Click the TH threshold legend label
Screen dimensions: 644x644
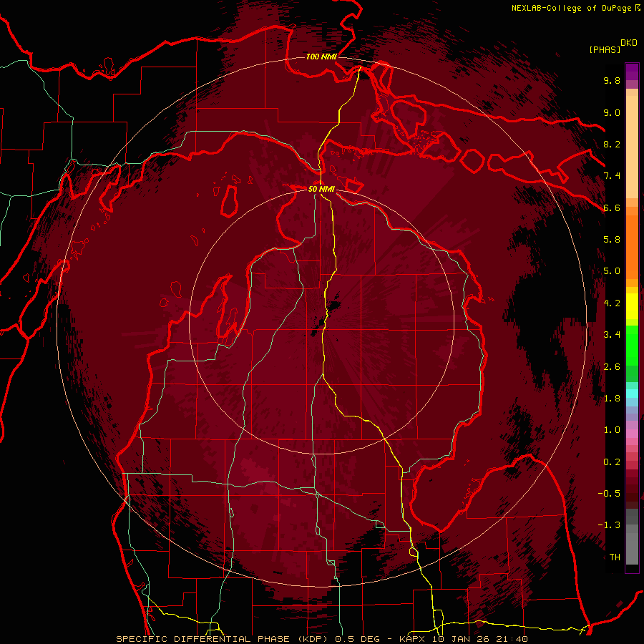click(x=615, y=557)
